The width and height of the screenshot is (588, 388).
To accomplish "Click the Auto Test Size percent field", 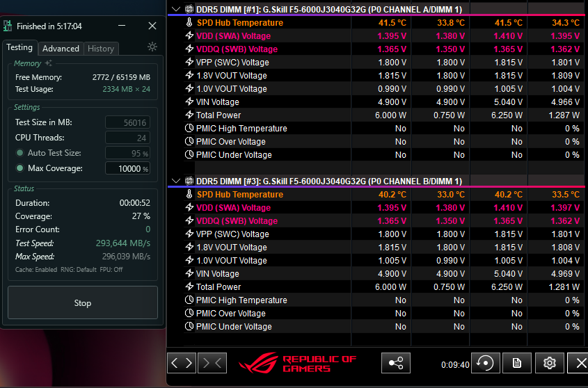I will click(x=127, y=153).
